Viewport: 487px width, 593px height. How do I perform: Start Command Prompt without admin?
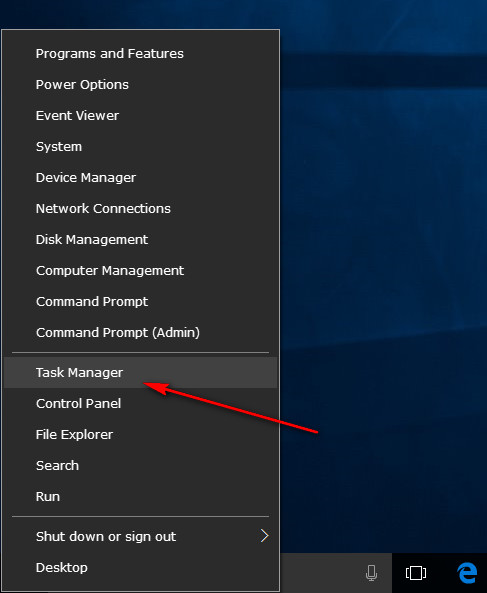click(x=140, y=302)
